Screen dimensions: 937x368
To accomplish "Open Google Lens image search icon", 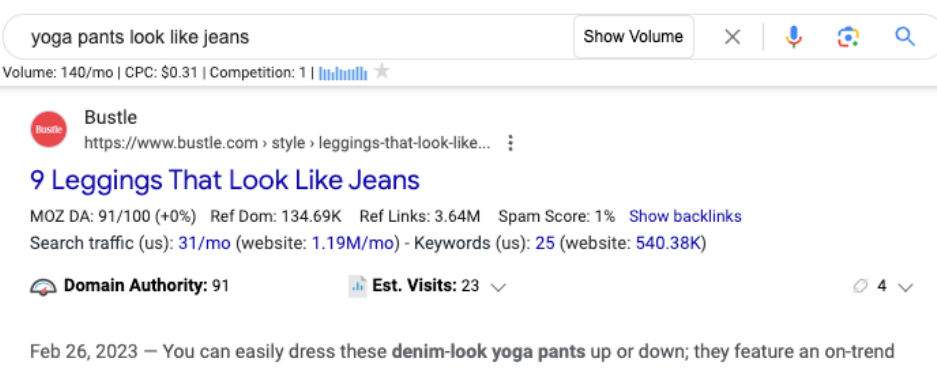I will pyautogui.click(x=848, y=37).
